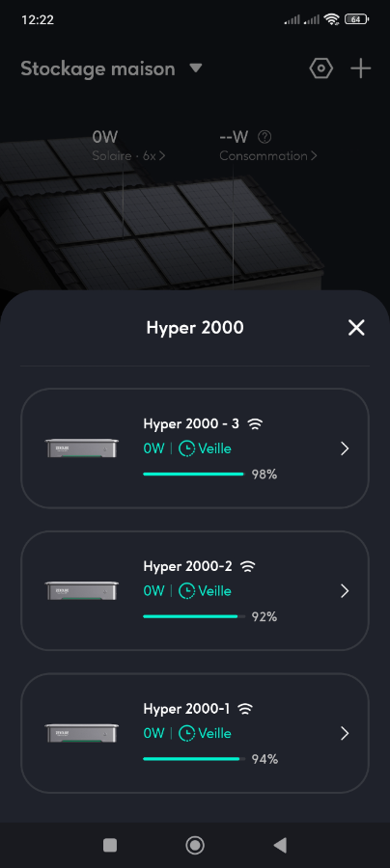The image size is (390, 868).
Task: Open the hexagon settings icon
Action: (x=321, y=69)
